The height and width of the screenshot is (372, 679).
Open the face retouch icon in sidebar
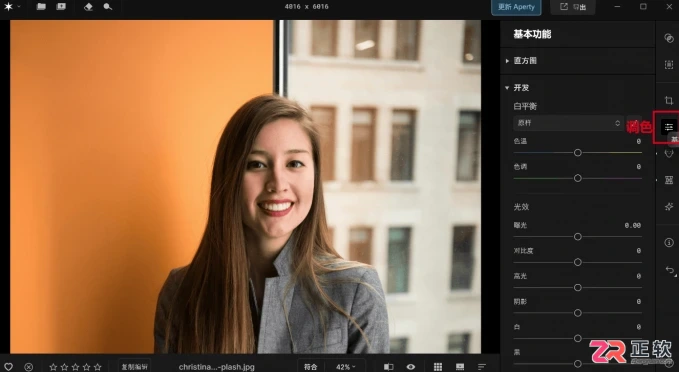669,154
